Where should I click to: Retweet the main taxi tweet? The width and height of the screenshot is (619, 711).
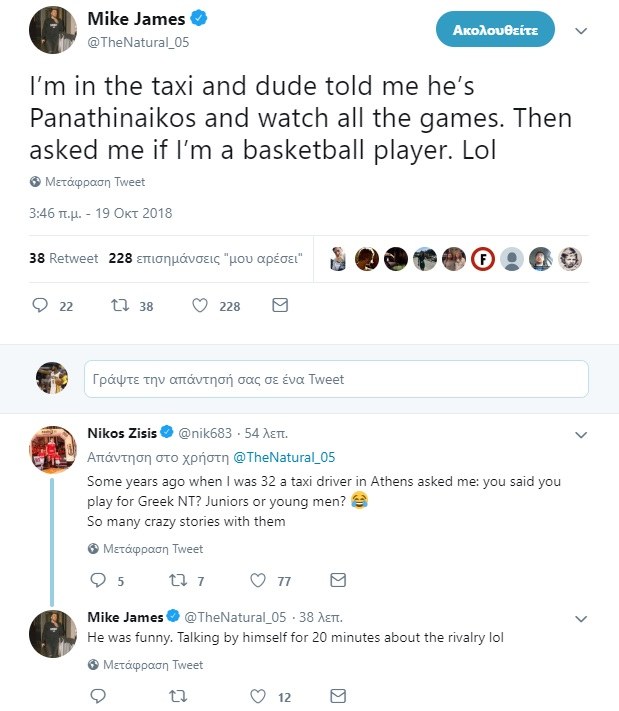[119, 306]
